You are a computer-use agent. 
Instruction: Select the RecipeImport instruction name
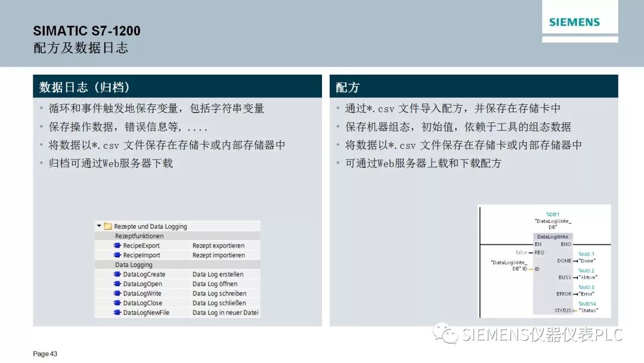tap(142, 255)
